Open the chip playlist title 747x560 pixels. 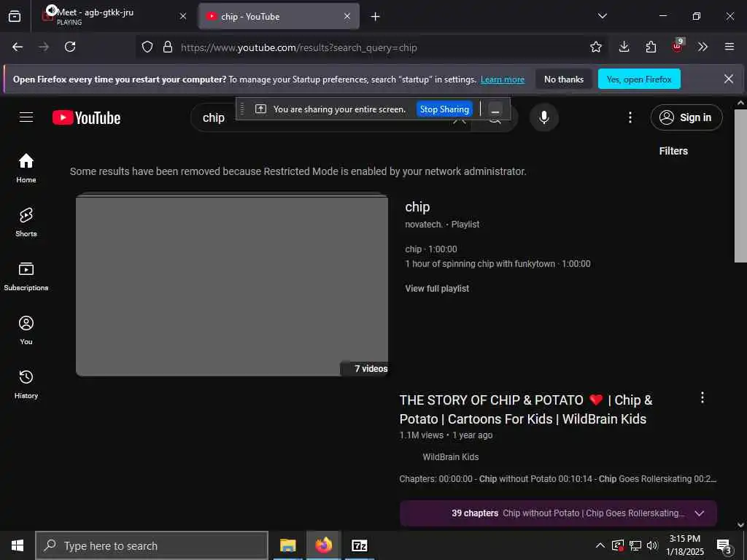pyautogui.click(x=417, y=206)
